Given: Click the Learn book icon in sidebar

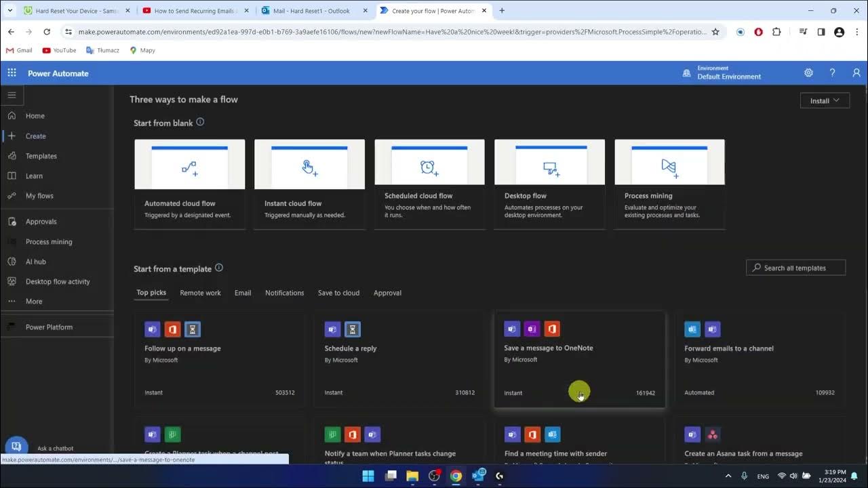Looking at the screenshot, I should coord(12,176).
